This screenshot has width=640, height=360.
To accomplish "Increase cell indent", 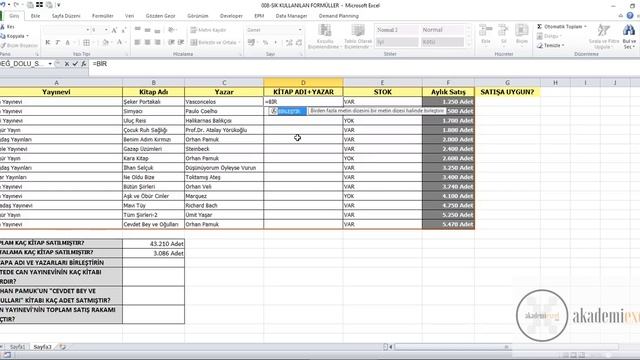I will tap(181, 42).
